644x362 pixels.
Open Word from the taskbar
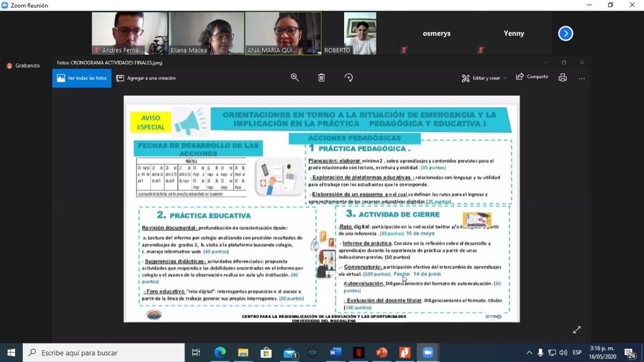pos(336,353)
